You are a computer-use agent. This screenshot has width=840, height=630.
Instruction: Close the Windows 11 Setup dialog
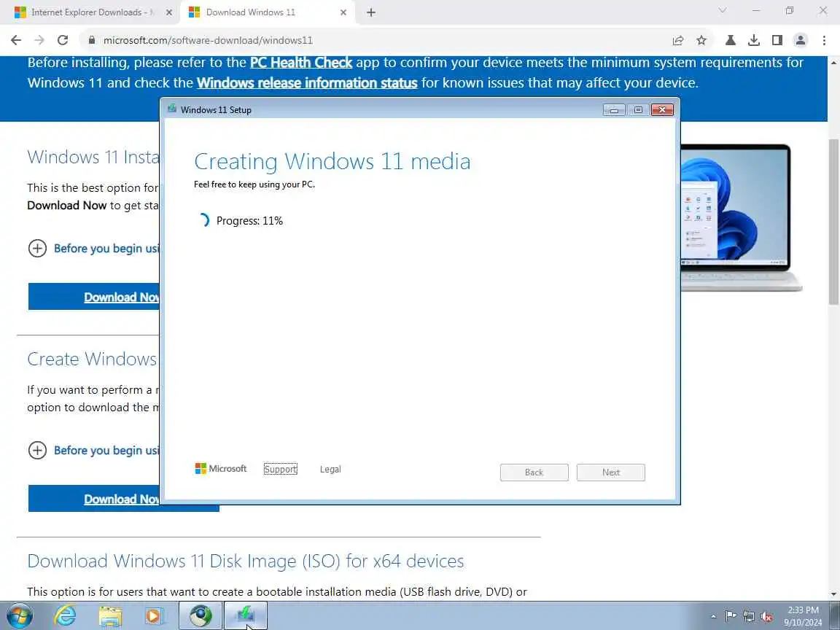coord(662,110)
